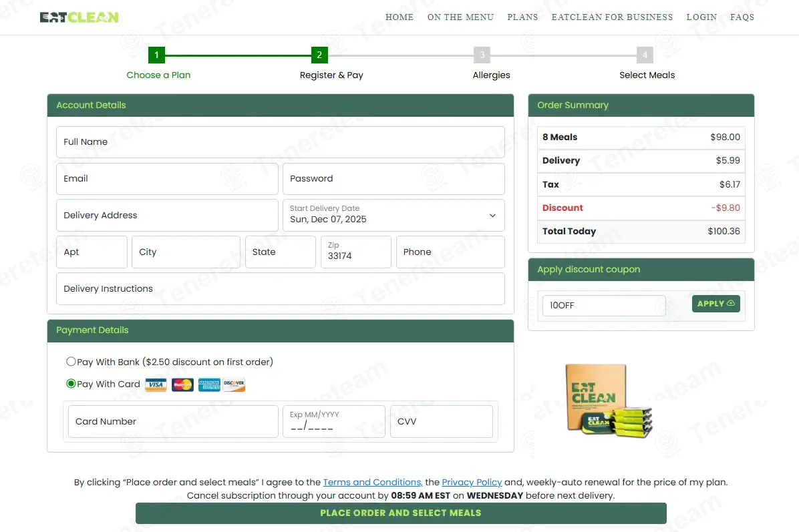Viewport: 799px width, 532px height.
Task: Focus the Exp MM/YYYY field
Action: coord(334,421)
